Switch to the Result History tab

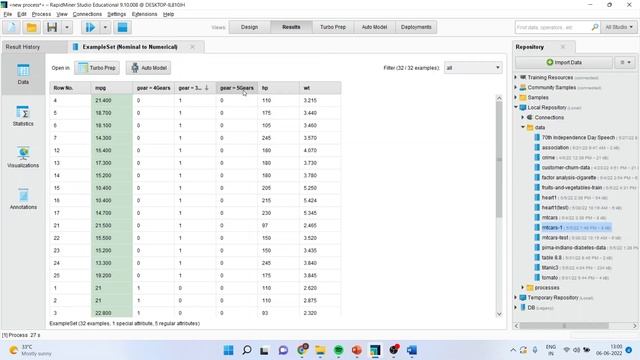coord(23,47)
